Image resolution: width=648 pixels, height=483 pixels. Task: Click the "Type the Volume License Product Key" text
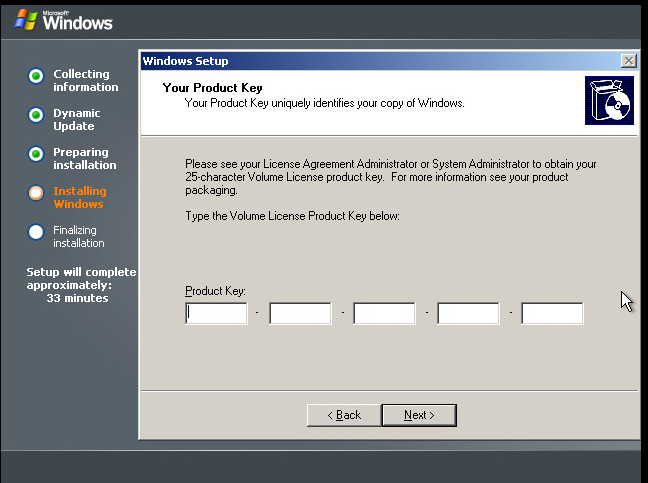click(292, 216)
